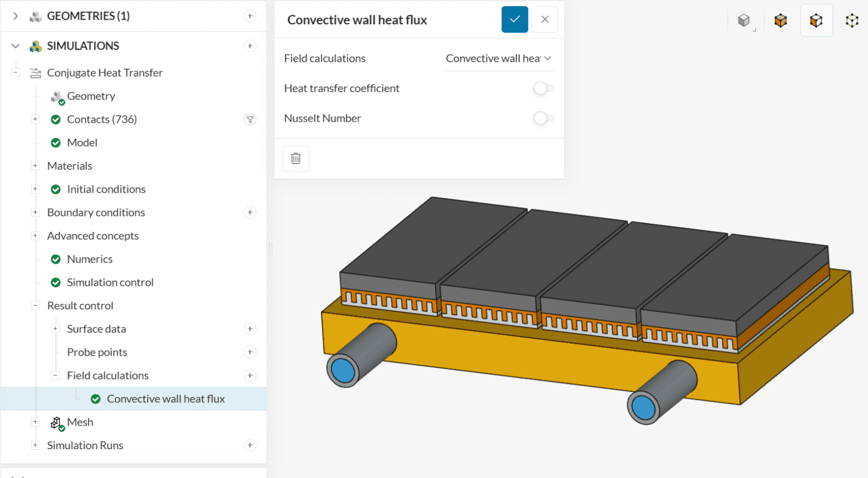Screen dimensions: 868x478
Task: Click the contacts filter icon
Action: point(250,119)
